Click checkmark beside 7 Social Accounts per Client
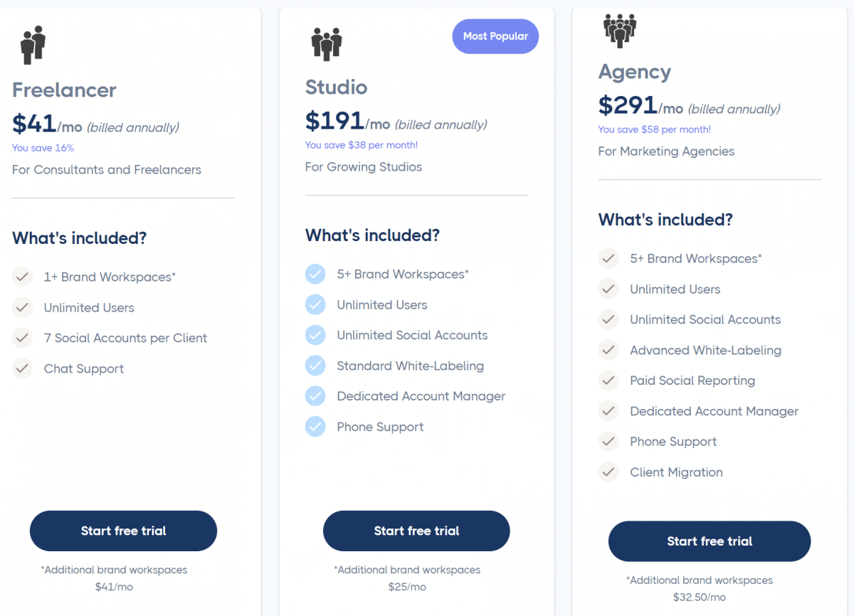The width and height of the screenshot is (854, 616). click(x=23, y=338)
